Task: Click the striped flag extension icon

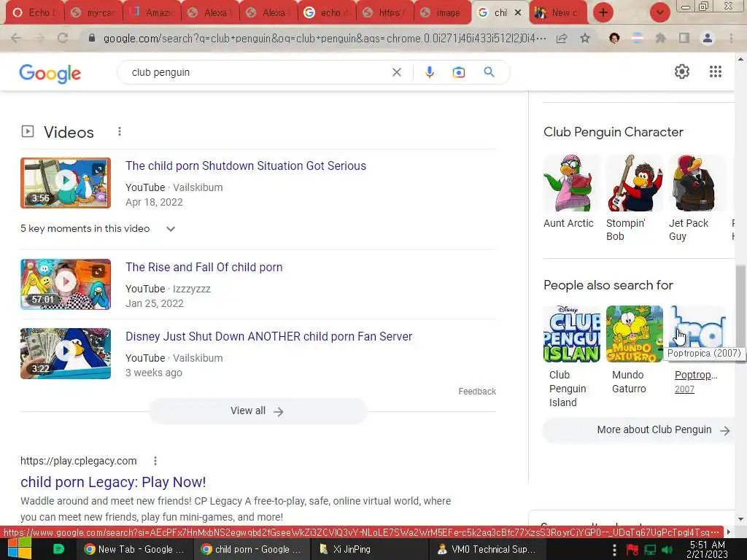Action: tap(638, 38)
